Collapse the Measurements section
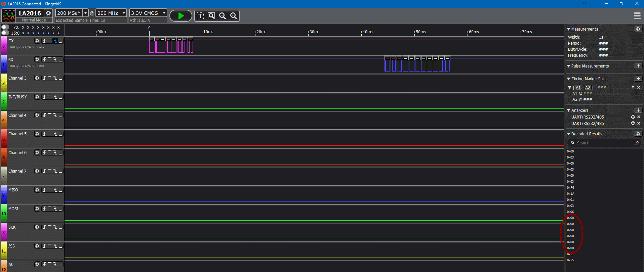644x272 pixels. tap(569, 29)
